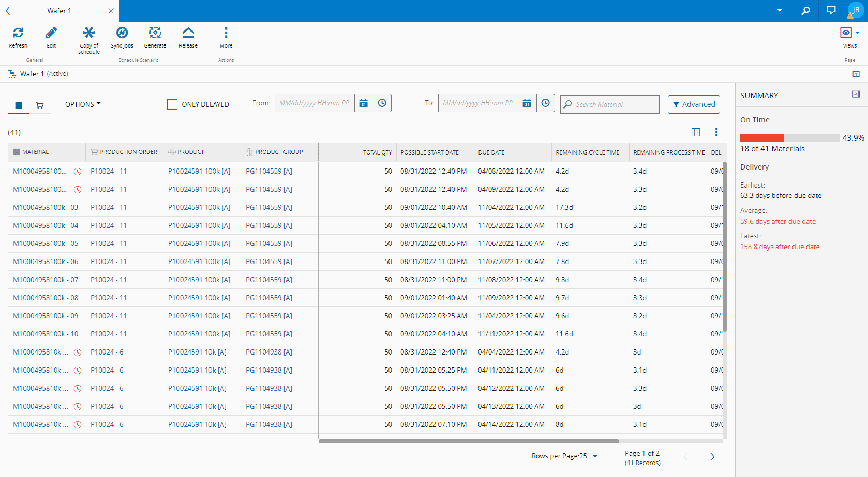Open the column chooser icon
Screen dimensions: 868x477
coord(696,132)
